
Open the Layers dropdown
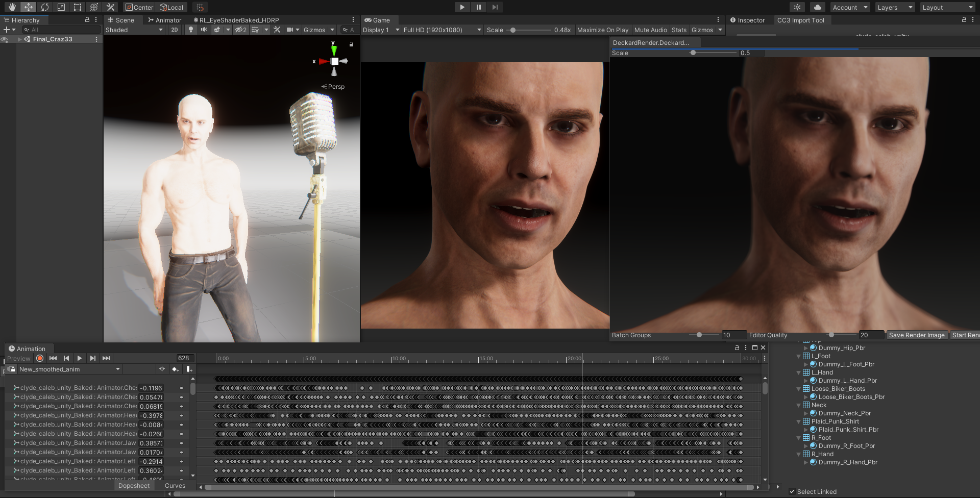click(x=895, y=7)
